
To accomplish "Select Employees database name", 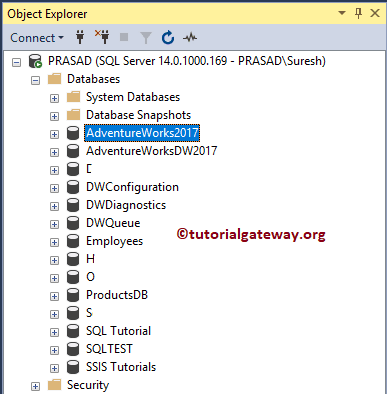I will click(114, 241).
